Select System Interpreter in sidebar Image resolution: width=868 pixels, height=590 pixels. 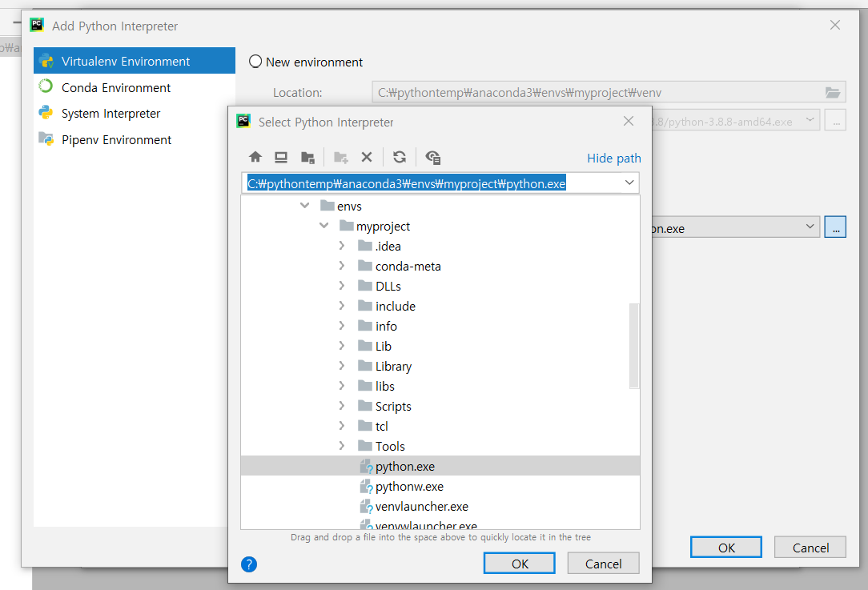[x=135, y=114]
